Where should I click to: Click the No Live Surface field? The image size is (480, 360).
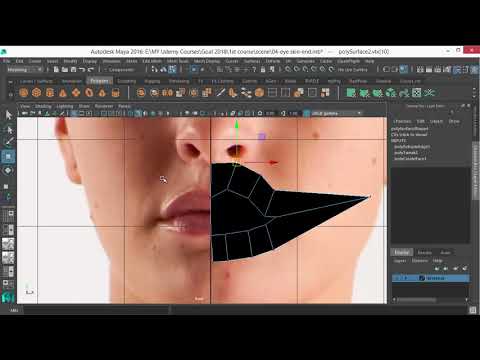(352, 69)
